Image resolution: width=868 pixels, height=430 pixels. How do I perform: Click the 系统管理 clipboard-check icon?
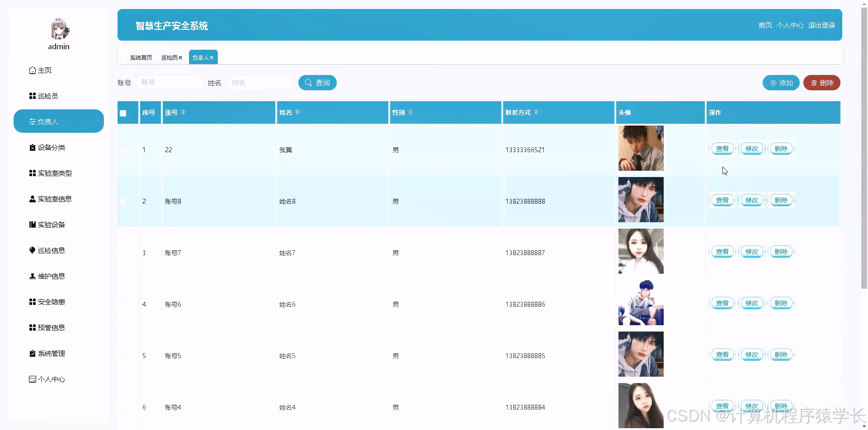[x=33, y=353]
